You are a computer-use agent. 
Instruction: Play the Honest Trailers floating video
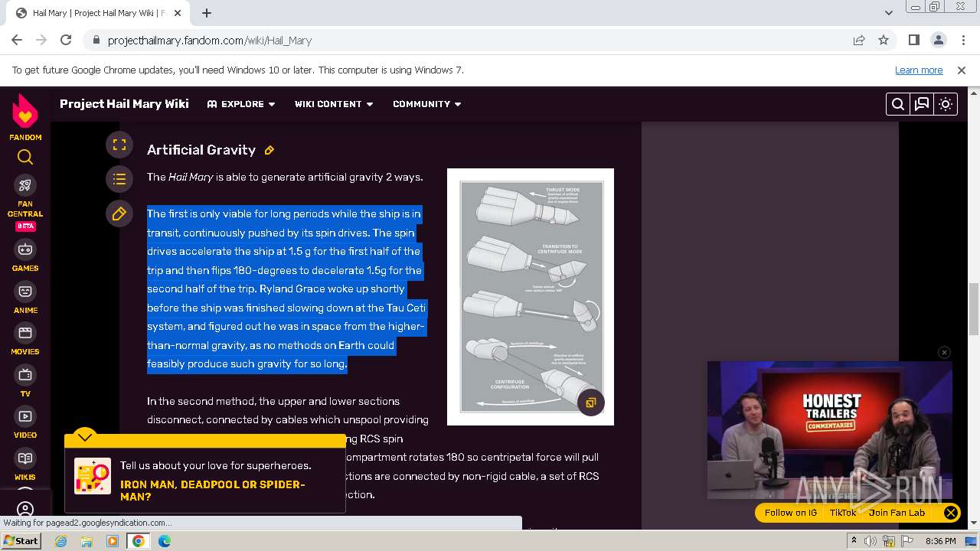click(x=830, y=430)
